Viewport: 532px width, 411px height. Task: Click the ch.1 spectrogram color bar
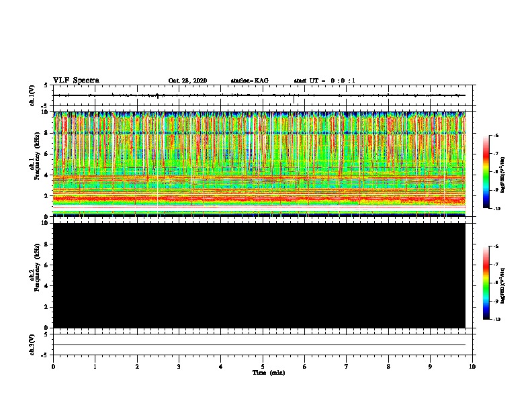[x=486, y=172]
